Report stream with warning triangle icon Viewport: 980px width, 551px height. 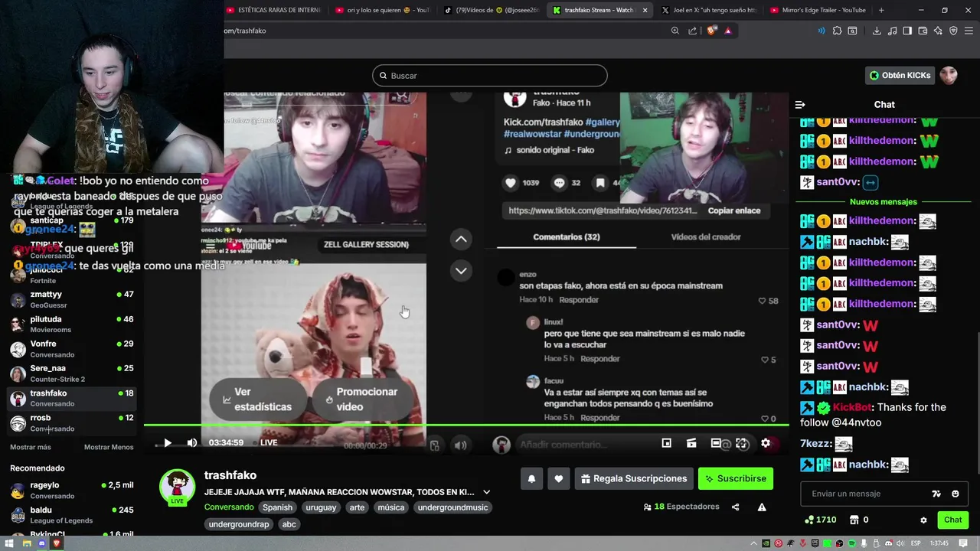click(x=762, y=507)
